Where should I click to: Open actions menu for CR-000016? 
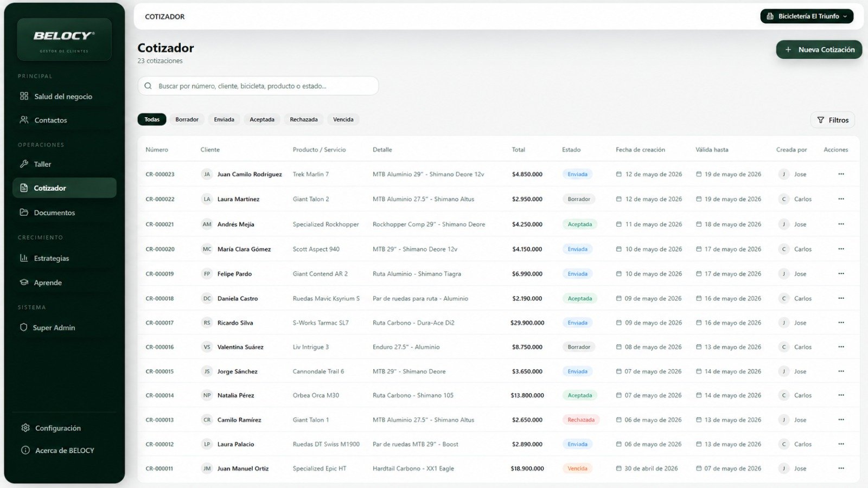click(x=841, y=347)
